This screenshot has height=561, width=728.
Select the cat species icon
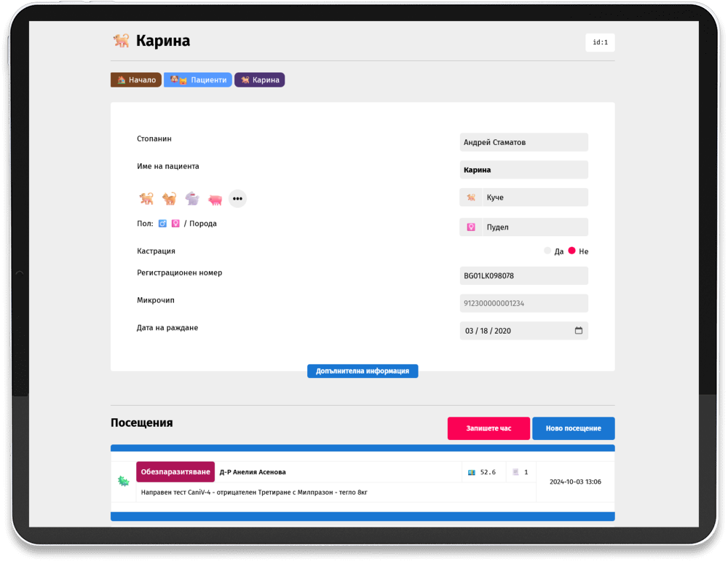coord(170,199)
